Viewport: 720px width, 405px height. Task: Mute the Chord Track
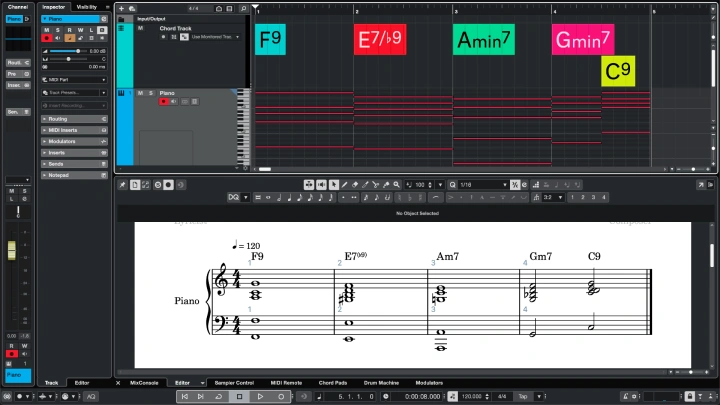click(141, 28)
